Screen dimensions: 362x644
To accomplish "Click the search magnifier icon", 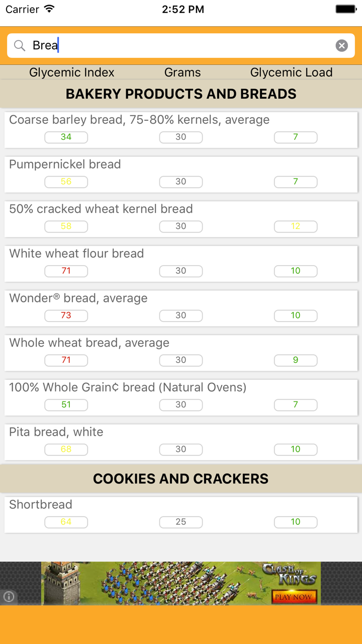I will click(x=19, y=45).
